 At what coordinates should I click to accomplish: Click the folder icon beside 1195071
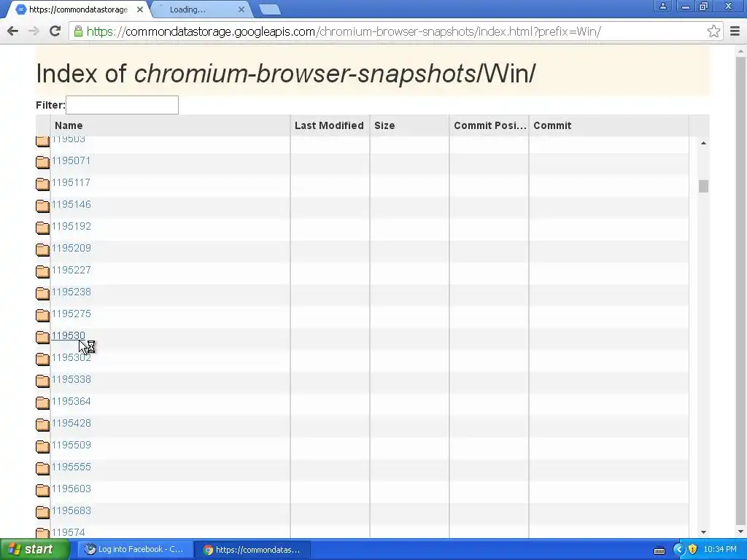[42, 163]
